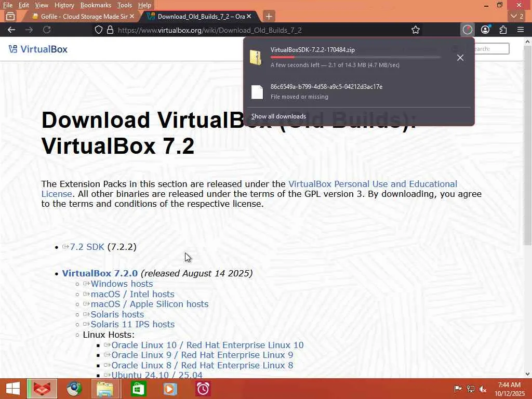
Task: Open the Help menu
Action: pyautogui.click(x=144, y=5)
